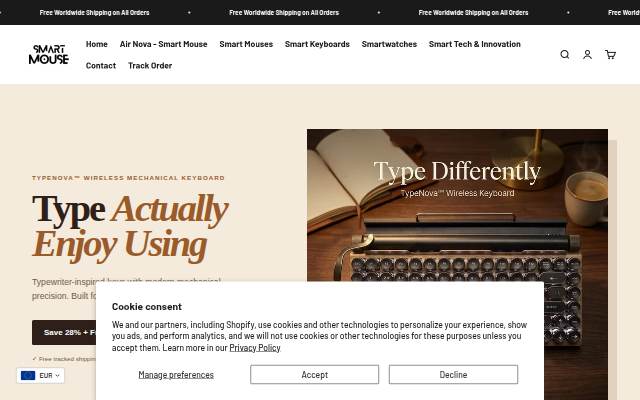Open the search icon in header
The height and width of the screenshot is (400, 640).
click(564, 54)
